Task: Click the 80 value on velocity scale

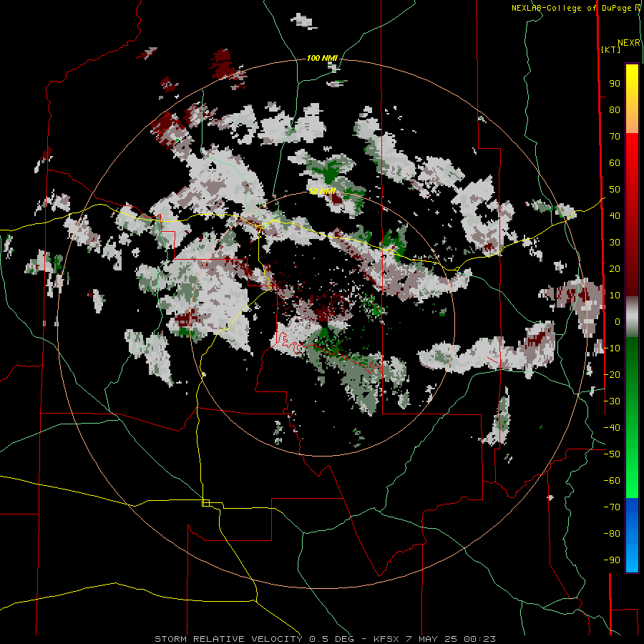Action: tap(615, 110)
